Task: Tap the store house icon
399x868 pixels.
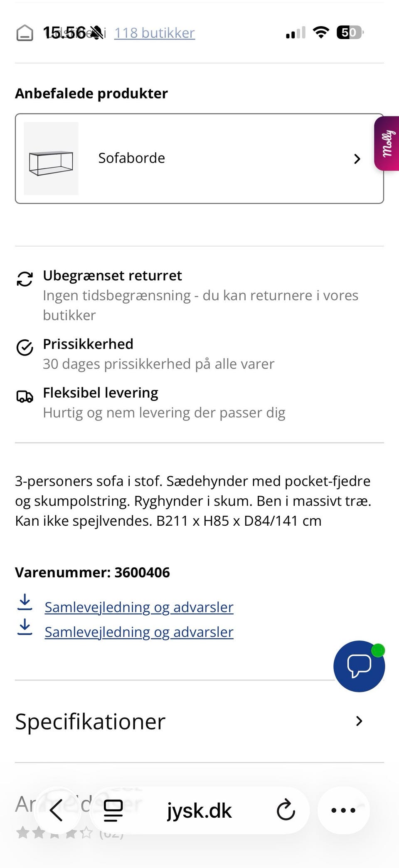Action: (25, 33)
